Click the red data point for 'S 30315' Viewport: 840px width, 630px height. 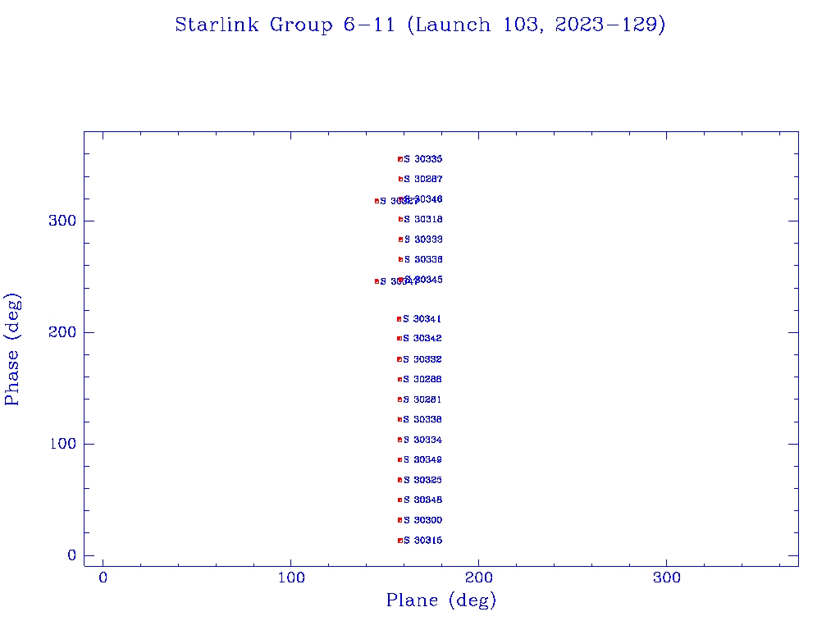tap(400, 541)
